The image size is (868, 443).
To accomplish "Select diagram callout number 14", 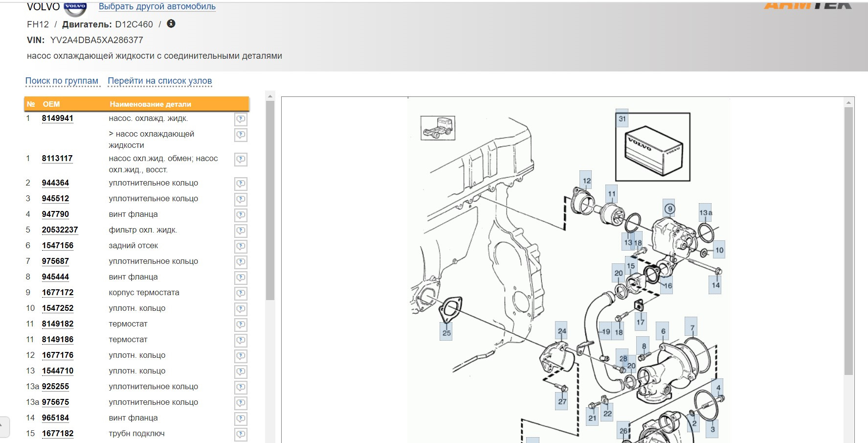I will 715,285.
